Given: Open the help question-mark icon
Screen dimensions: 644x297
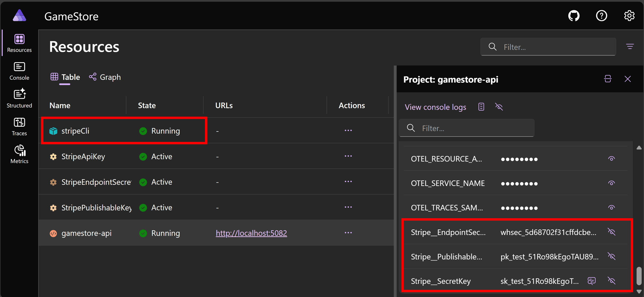Looking at the screenshot, I should [x=601, y=16].
